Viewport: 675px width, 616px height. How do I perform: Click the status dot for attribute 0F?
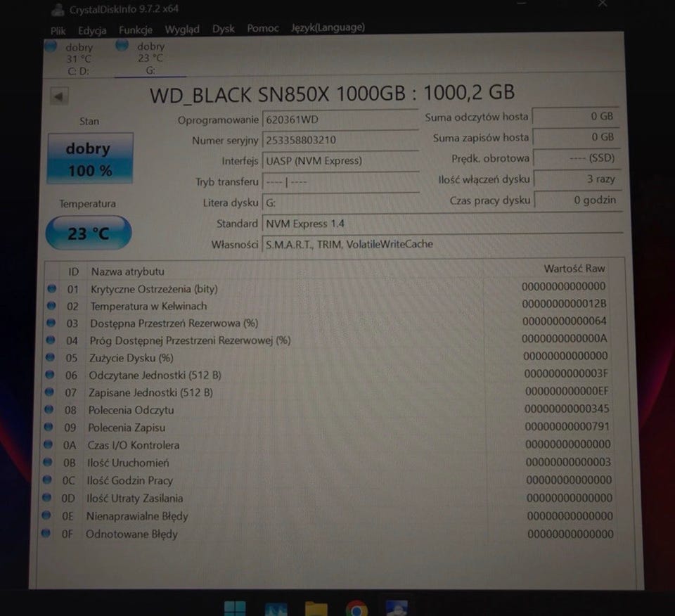[46, 533]
